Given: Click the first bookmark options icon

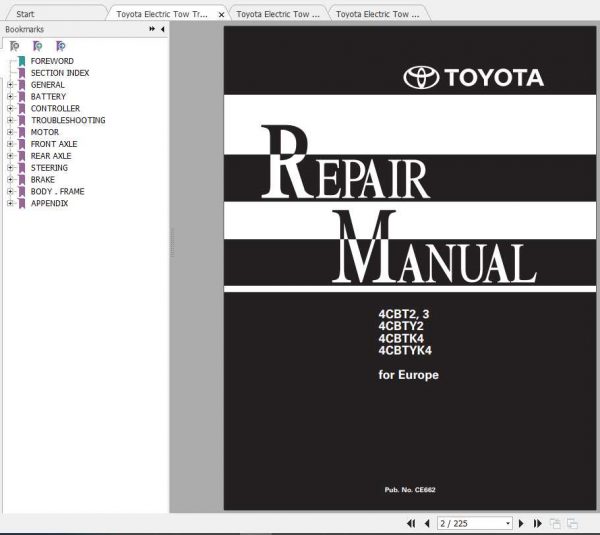Looking at the screenshot, I should coord(14,46).
